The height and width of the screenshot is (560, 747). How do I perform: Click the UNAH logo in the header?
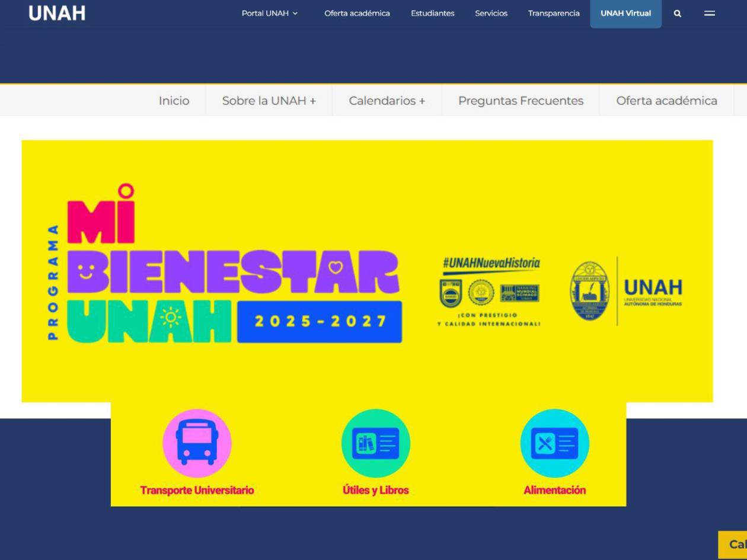pyautogui.click(x=56, y=12)
